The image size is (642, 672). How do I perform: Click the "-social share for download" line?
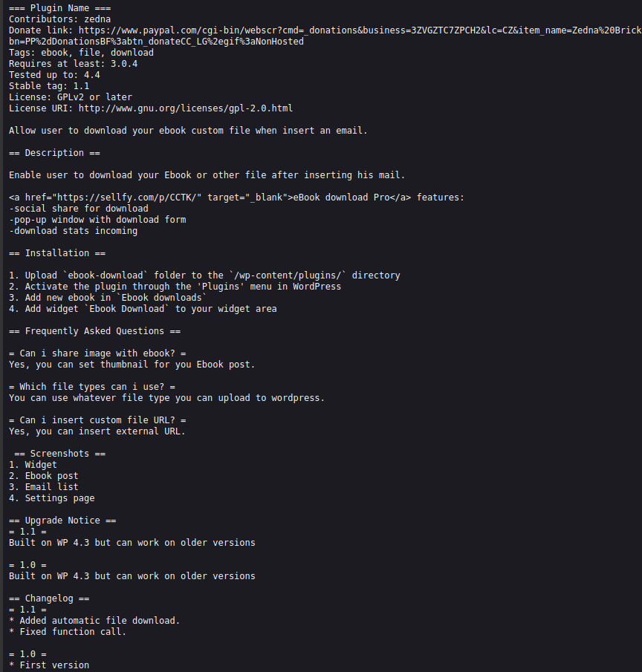pyautogui.click(x=79, y=209)
